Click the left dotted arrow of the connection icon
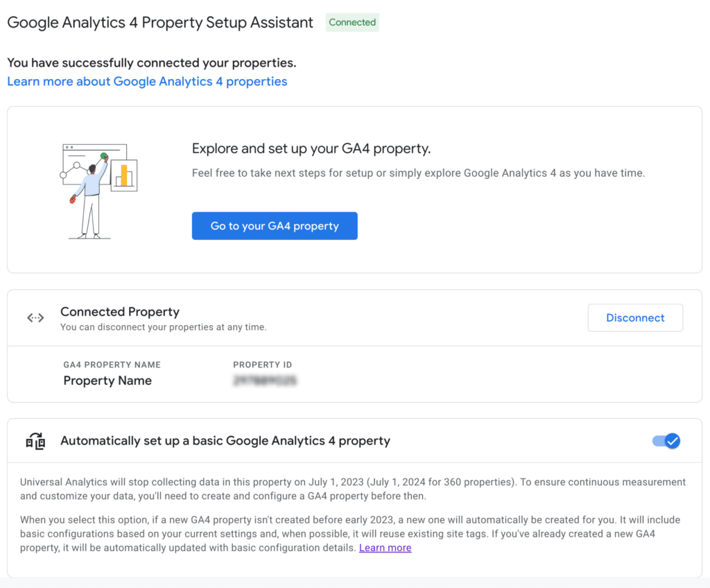 (x=30, y=318)
